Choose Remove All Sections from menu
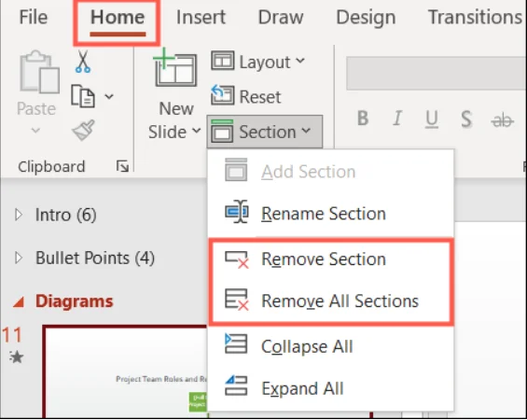Image resolution: width=527 pixels, height=420 pixels. click(331, 301)
